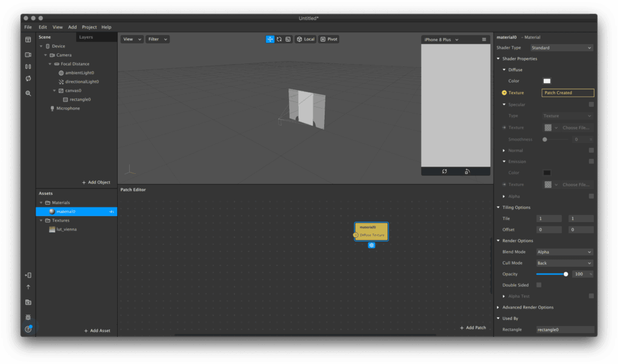
Task: Open the help question-mark icon
Action: pos(28,329)
